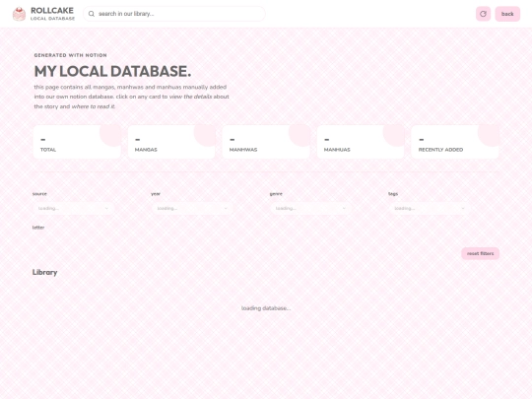The height and width of the screenshot is (399, 532).
Task: Click the search magnifier icon
Action: (92, 14)
